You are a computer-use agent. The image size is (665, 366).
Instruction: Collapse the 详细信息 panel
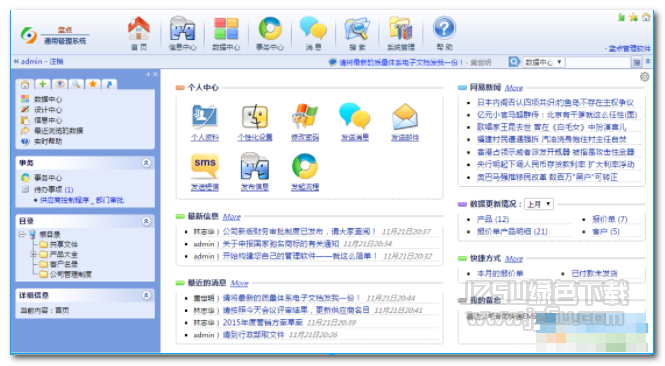pos(146,295)
